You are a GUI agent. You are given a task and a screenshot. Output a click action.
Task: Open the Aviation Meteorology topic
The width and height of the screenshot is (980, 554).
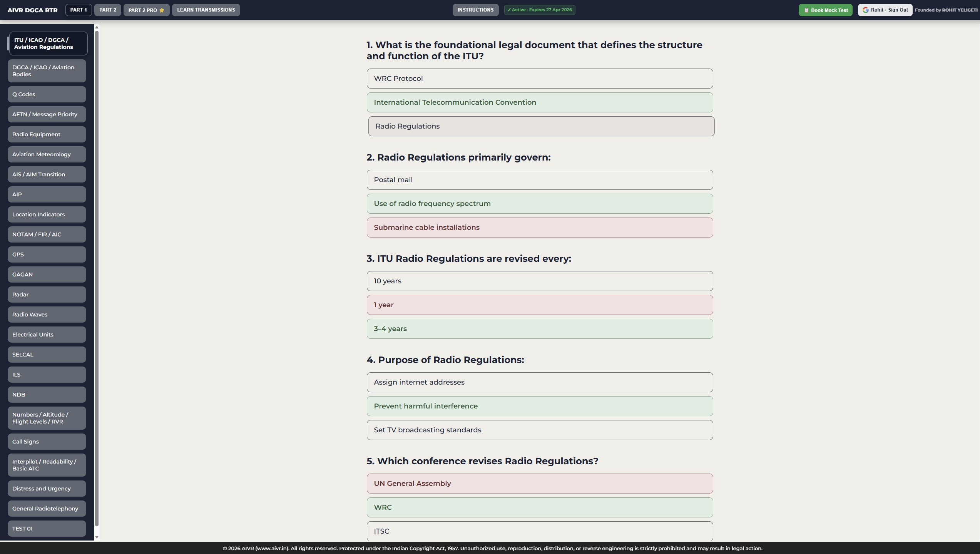(x=47, y=154)
